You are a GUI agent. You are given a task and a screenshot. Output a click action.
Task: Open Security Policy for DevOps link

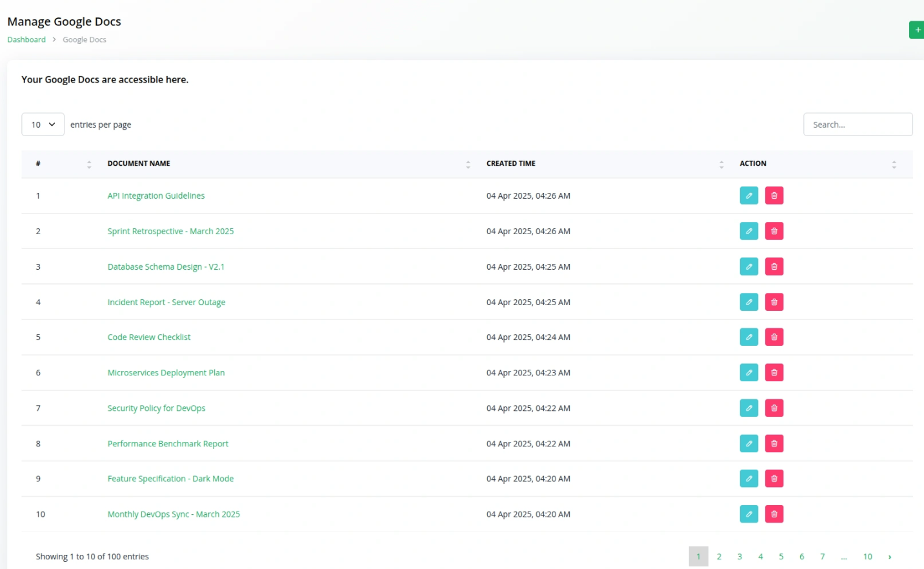coord(156,408)
